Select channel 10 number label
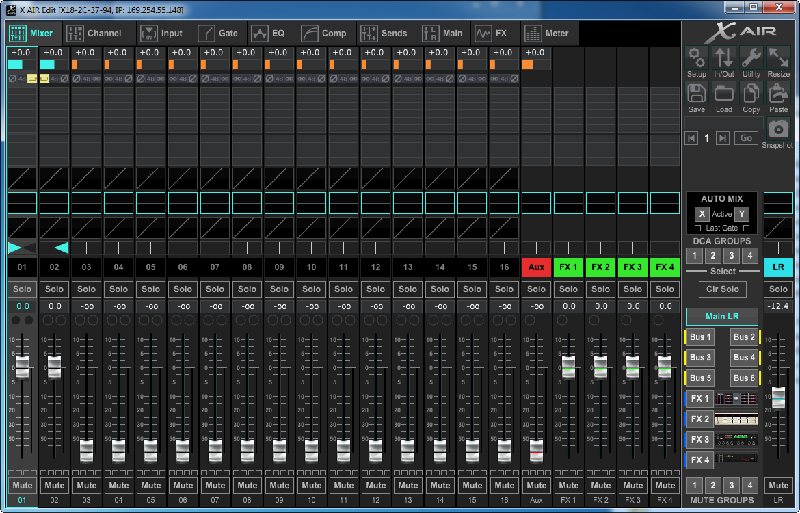The image size is (800, 513). [x=311, y=267]
